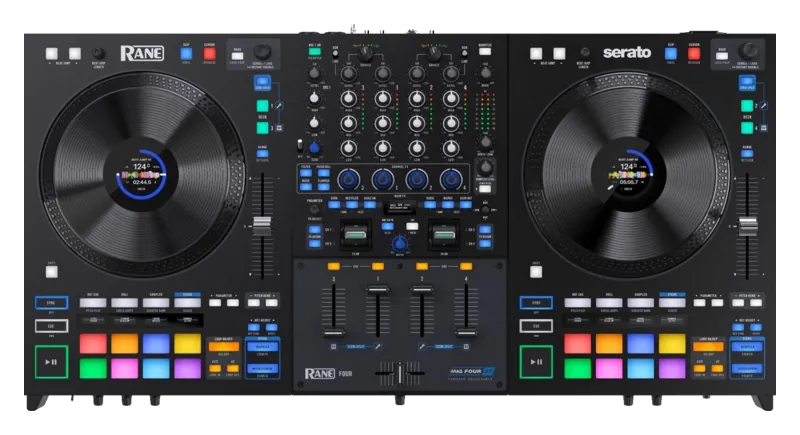The height and width of the screenshot is (435, 800).
Task: Select Deck 3 on the left deck
Action: coord(262,127)
